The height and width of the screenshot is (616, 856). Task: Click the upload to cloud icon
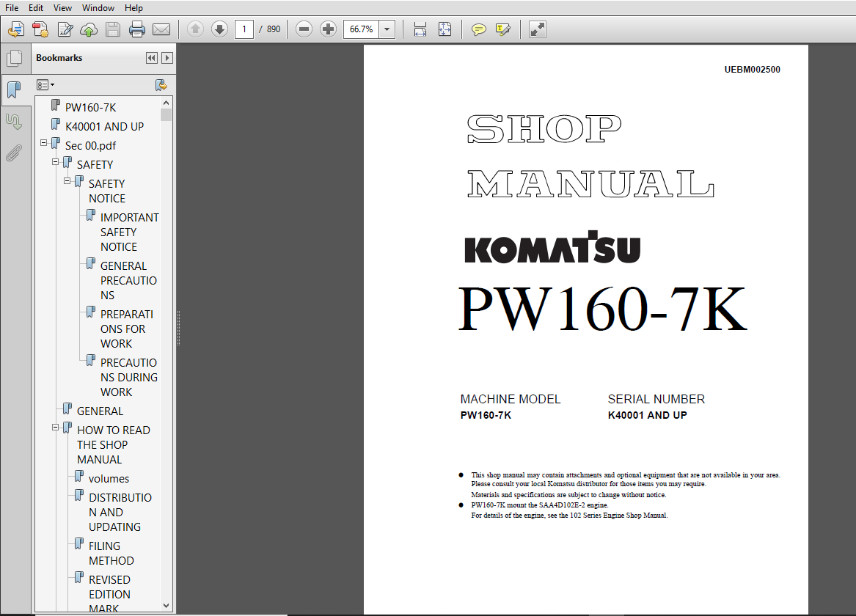point(89,29)
